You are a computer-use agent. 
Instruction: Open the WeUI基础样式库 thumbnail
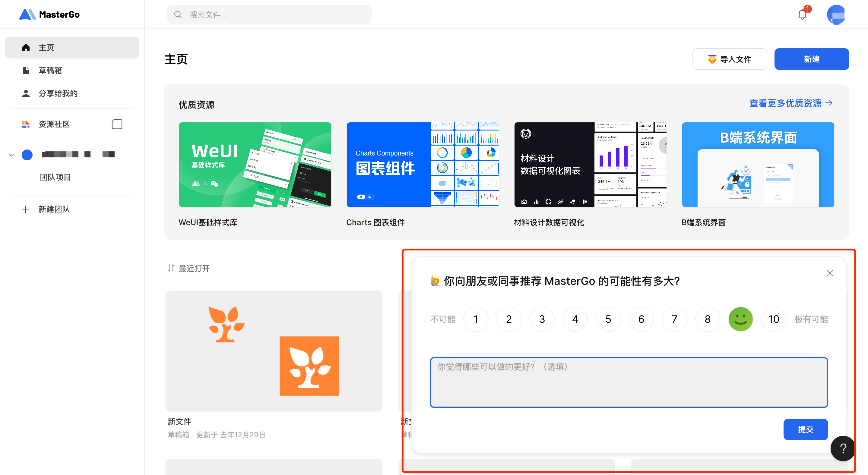point(255,165)
